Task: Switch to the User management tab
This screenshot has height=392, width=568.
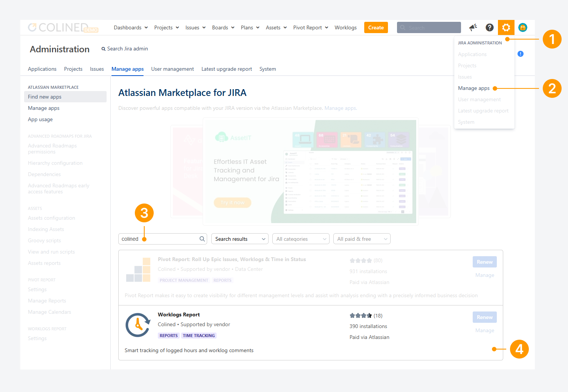Action: point(173,69)
